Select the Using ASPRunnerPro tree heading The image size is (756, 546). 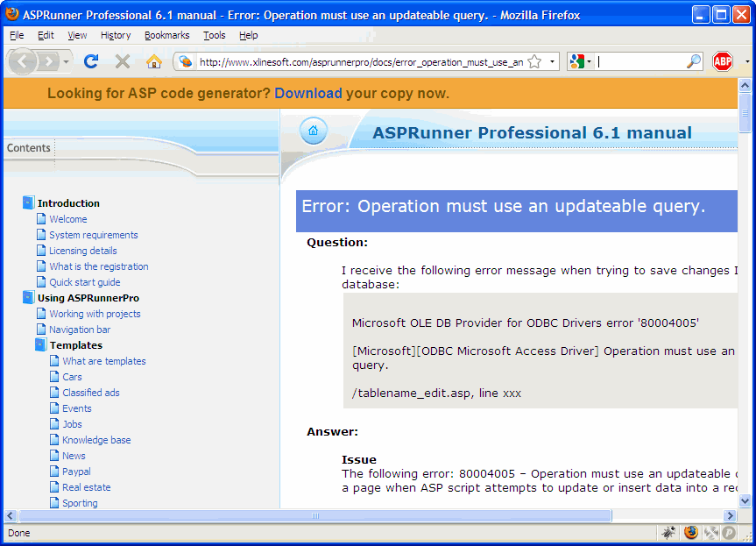point(88,298)
